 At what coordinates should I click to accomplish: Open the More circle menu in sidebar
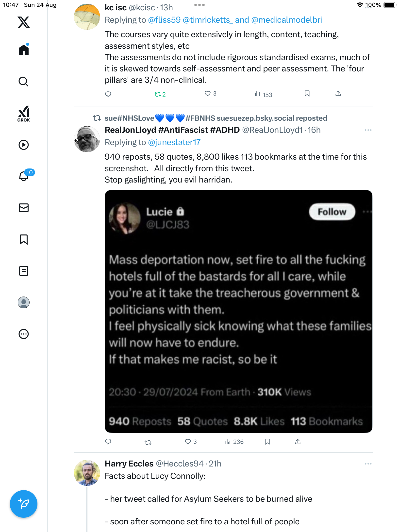tap(24, 334)
